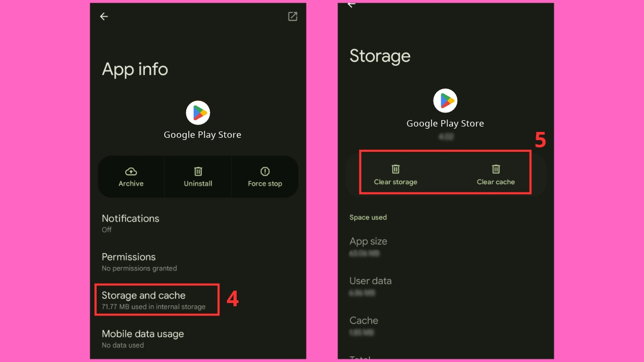The height and width of the screenshot is (362, 644).
Task: Uninstall the Google Play Store app
Action: tap(198, 177)
